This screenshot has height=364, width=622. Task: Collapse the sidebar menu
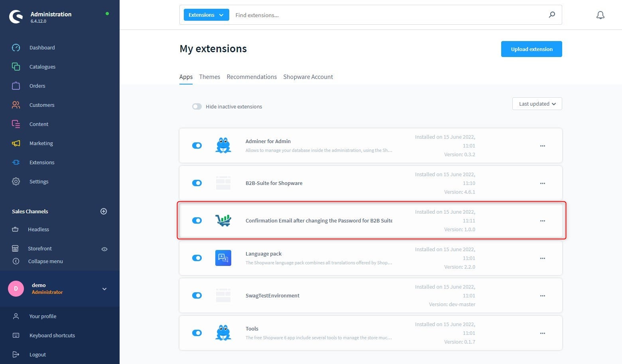click(45, 261)
